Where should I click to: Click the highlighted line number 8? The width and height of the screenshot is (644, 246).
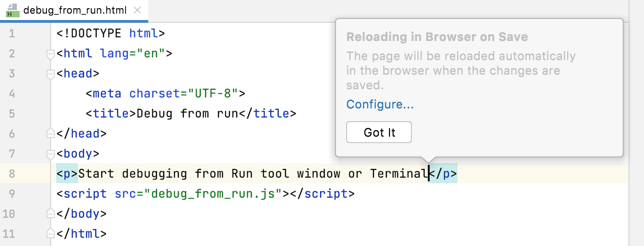pyautogui.click(x=11, y=174)
